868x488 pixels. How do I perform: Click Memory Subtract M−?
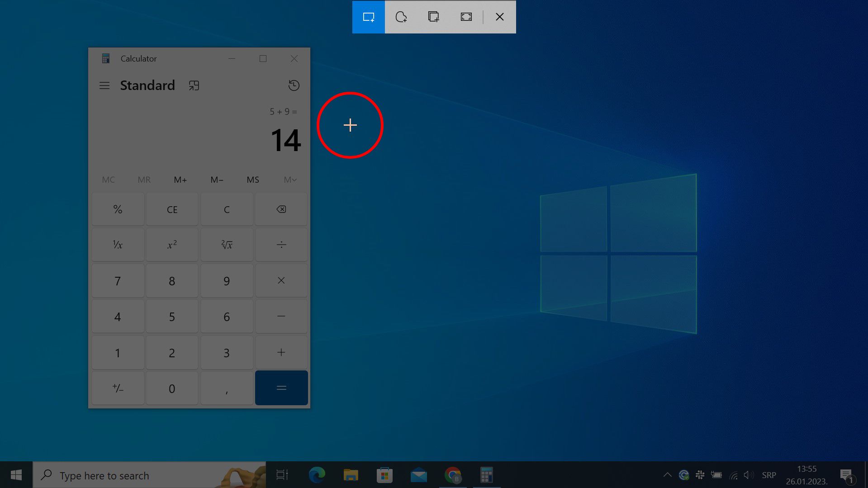tap(217, 180)
